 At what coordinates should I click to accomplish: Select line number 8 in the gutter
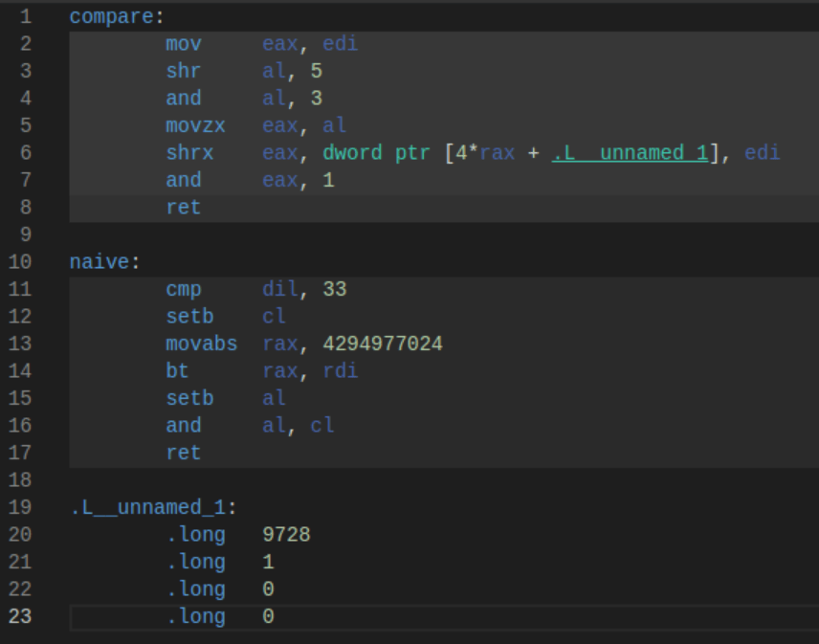pos(25,208)
